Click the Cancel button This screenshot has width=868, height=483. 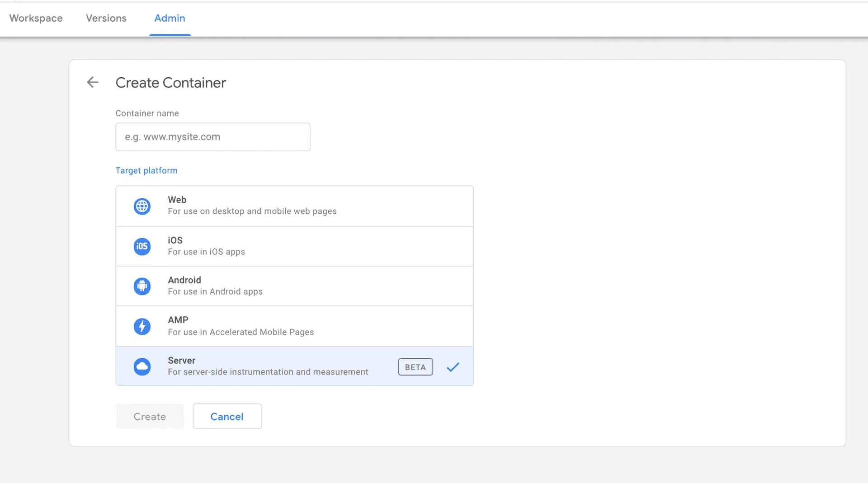coord(227,416)
